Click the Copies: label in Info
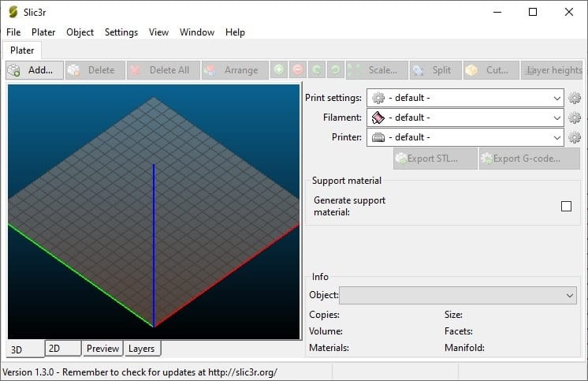The height and width of the screenshot is (381, 588). [325, 315]
